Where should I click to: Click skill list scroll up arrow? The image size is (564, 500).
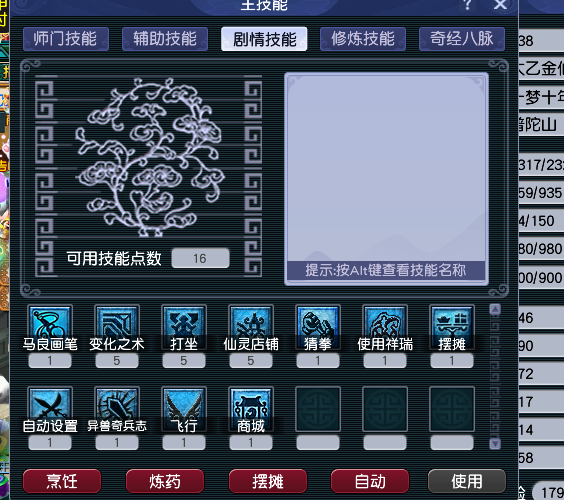point(495,309)
